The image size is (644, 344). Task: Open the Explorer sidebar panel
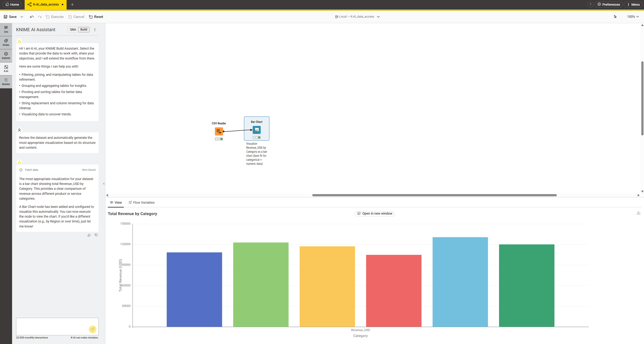(6, 55)
